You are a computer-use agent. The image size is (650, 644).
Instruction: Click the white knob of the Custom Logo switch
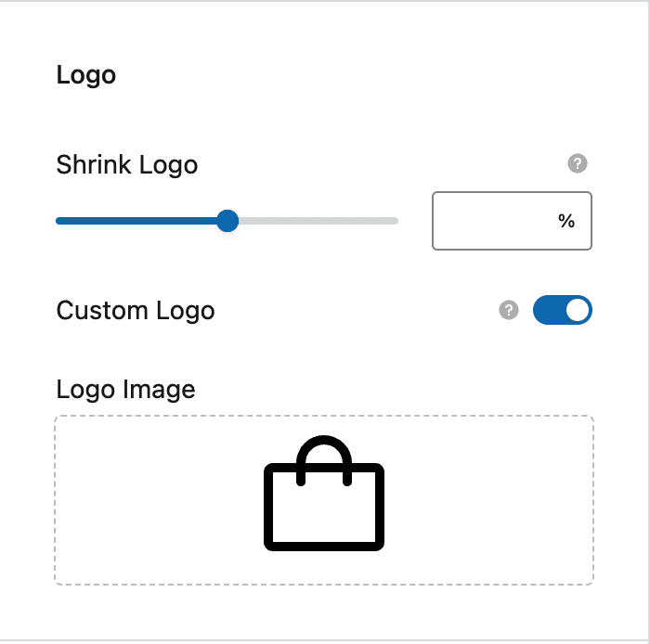[578, 310]
